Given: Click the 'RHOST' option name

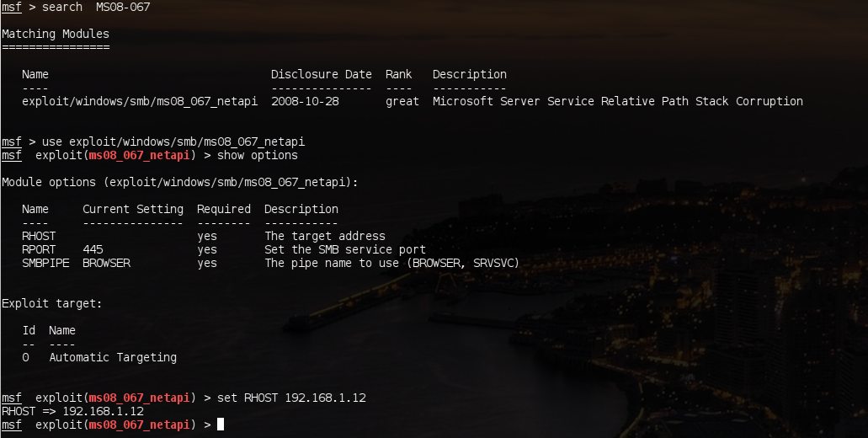Looking at the screenshot, I should click(39, 237).
